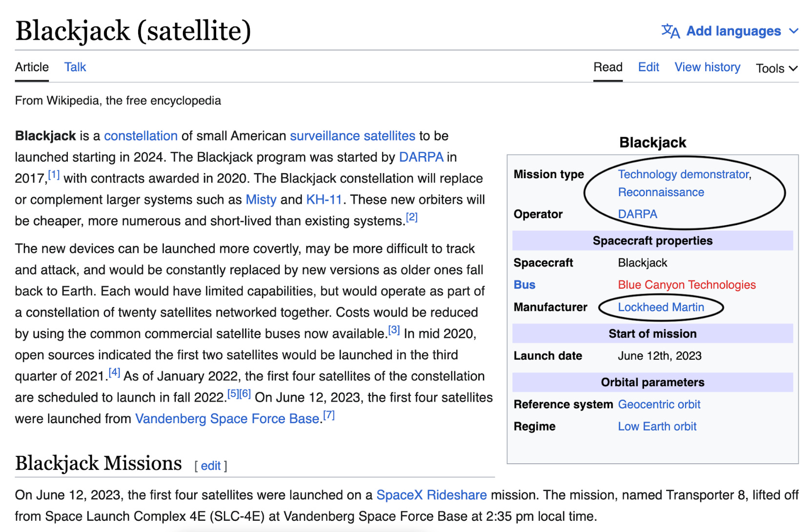This screenshot has height=532, width=812.
Task: Click the 'Manufacturer' infobox label
Action: tap(550, 307)
